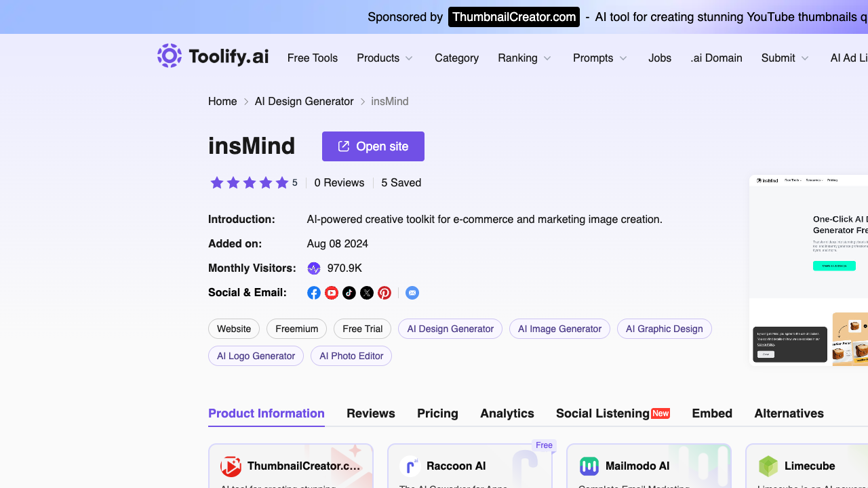Click the Toolify.ai logo icon
868x488 pixels.
click(170, 56)
